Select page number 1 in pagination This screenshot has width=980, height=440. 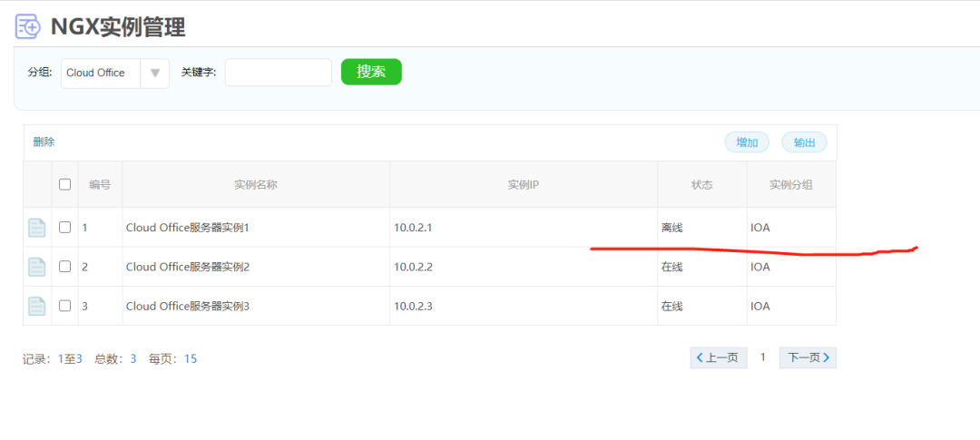click(762, 357)
